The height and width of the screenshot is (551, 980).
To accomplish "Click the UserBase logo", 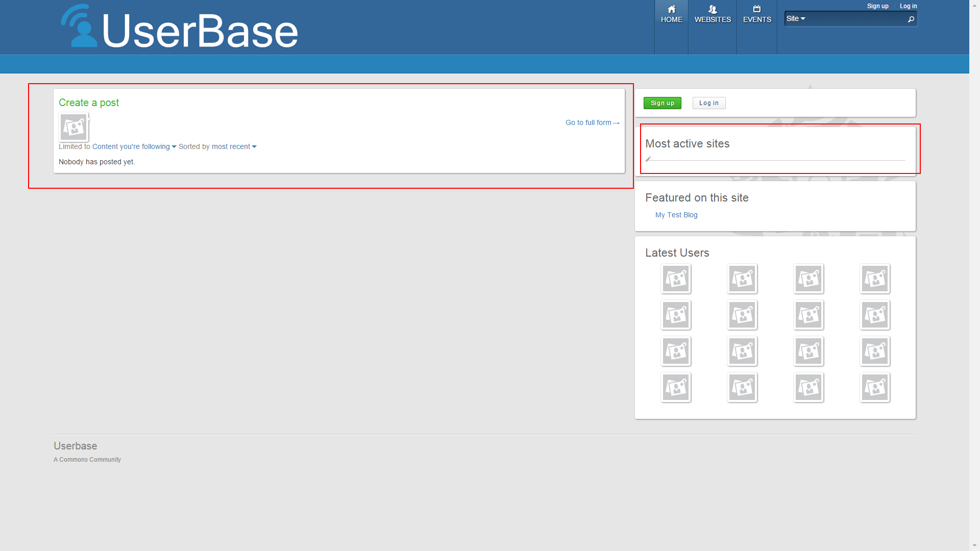I will [x=180, y=29].
